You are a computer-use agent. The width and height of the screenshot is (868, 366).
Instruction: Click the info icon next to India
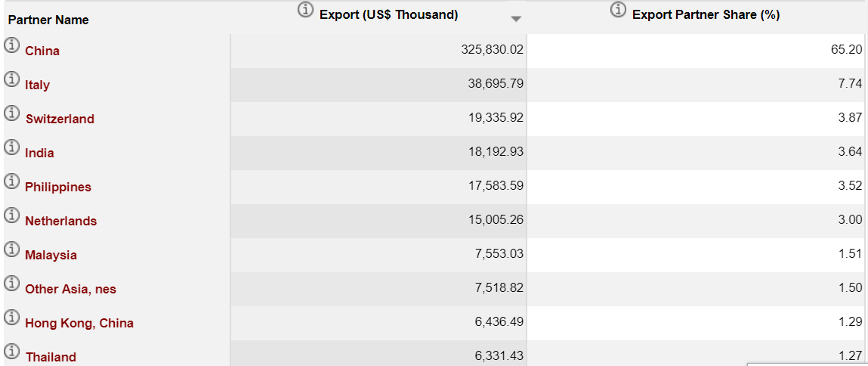[x=12, y=147]
